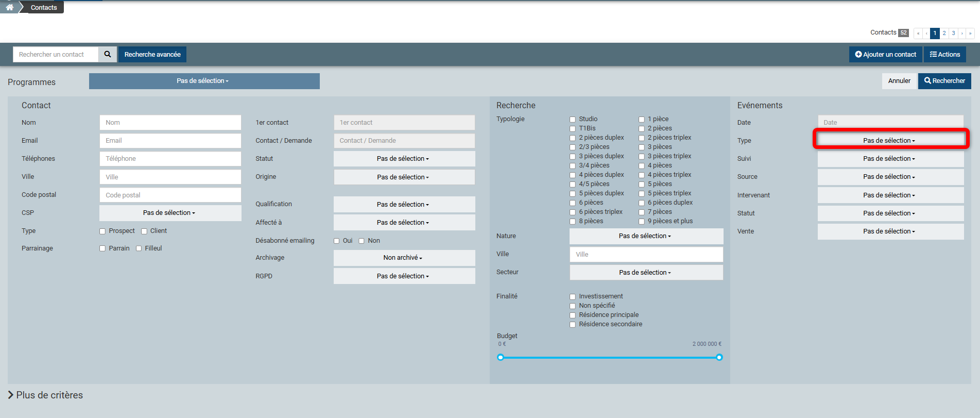Viewport: 980px width, 418px height.
Task: Tick the Prospect type checkbox
Action: (x=102, y=231)
